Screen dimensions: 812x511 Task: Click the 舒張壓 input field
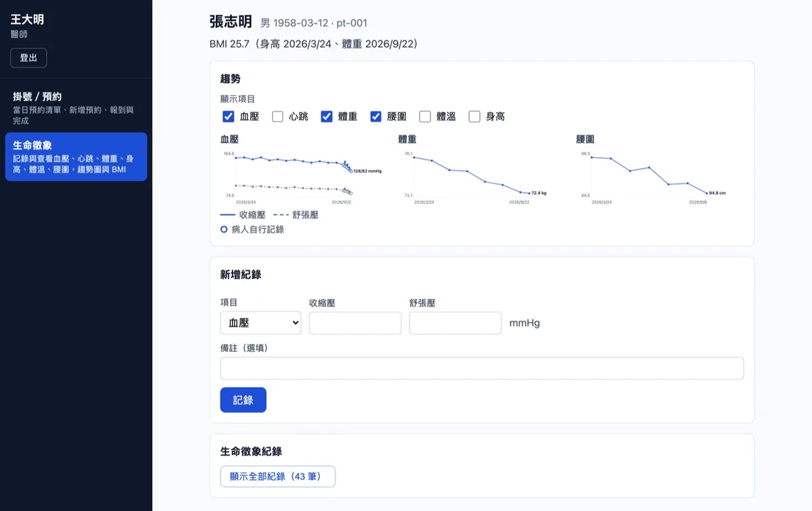[x=455, y=323]
